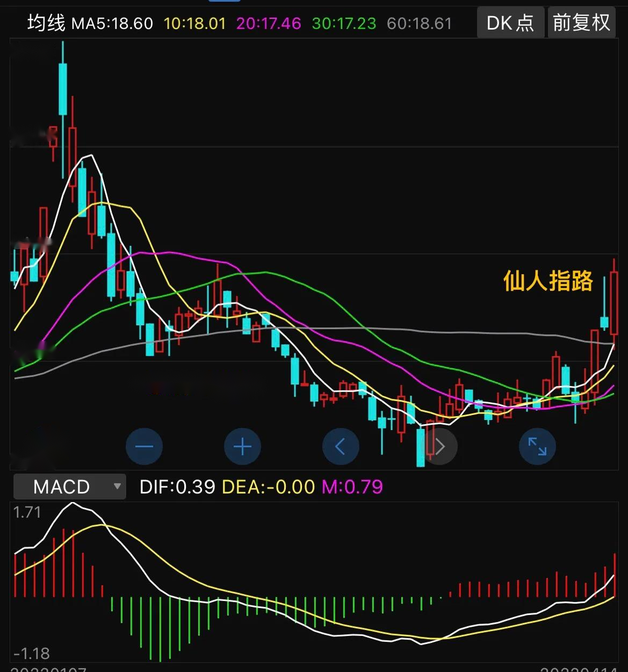Select the 60:18.61 moving average label
Viewport: 628px width, 672px height.
click(418, 23)
